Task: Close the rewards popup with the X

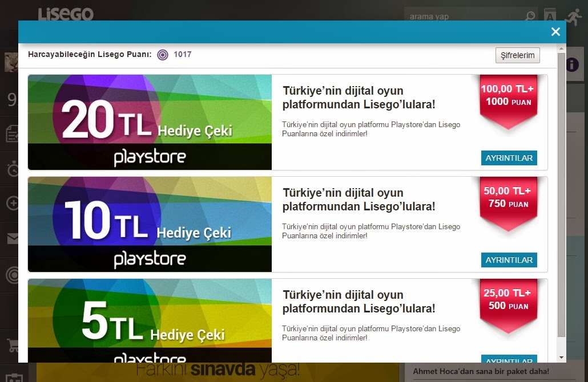Action: [555, 32]
